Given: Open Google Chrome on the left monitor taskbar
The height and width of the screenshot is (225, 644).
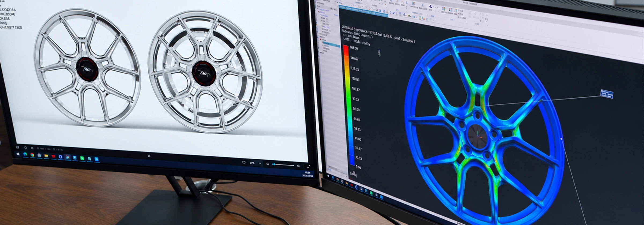Looking at the screenshot, I should point(32,155).
